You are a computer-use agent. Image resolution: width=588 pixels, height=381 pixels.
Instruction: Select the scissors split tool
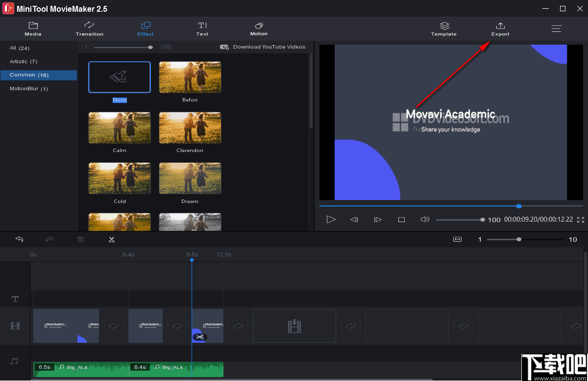[x=112, y=239]
